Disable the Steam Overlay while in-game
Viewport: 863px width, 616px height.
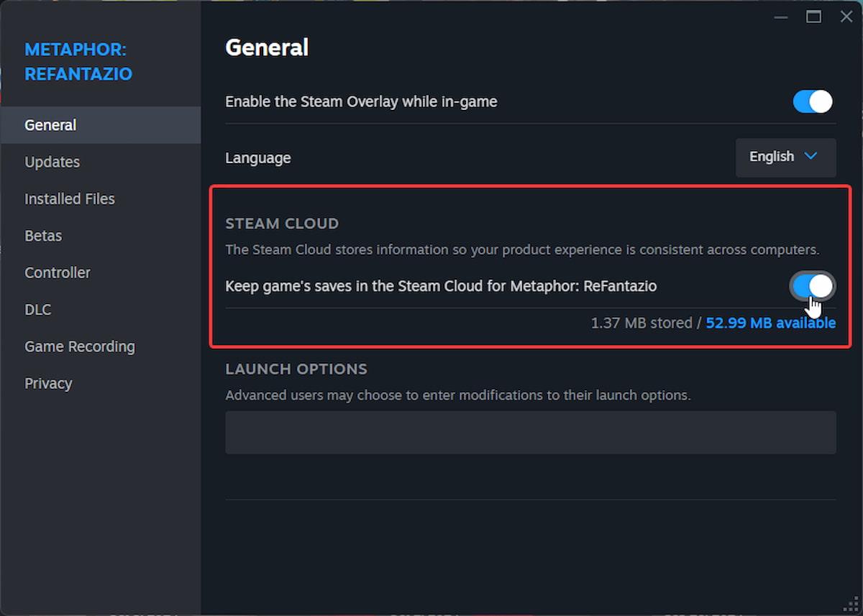(x=812, y=101)
